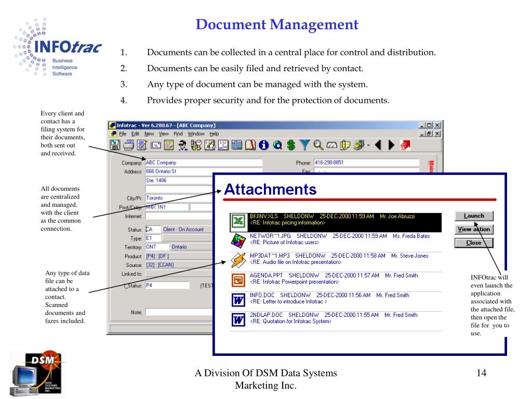Open the edit note pencil toolbar icon
This screenshot has width=532, height=399.
pos(142,145)
